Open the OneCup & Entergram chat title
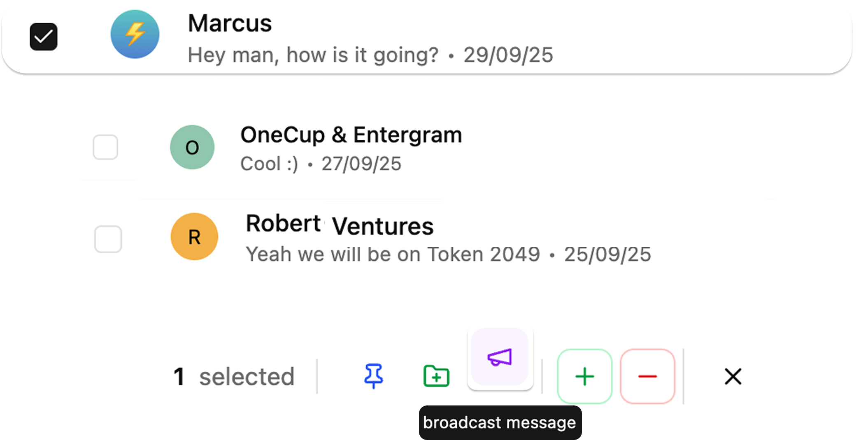This screenshot has height=440, width=868. [x=351, y=135]
